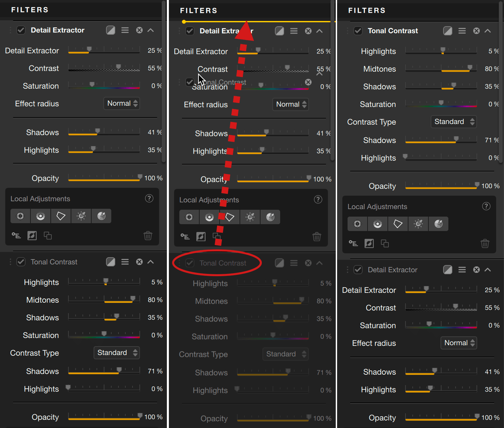This screenshot has width=504, height=428.
Task: Select Luminosity Mask tool in right panel
Action: [x=418, y=224]
